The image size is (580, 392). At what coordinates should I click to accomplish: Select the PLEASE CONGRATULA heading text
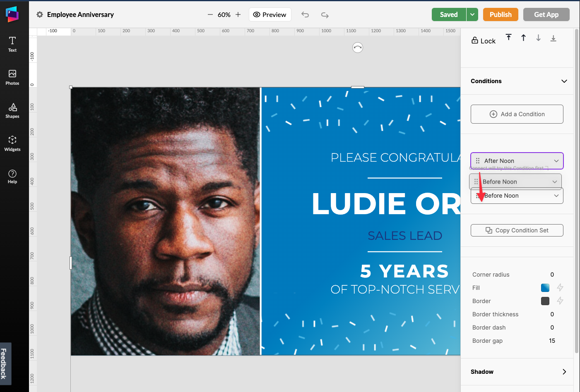click(x=395, y=158)
